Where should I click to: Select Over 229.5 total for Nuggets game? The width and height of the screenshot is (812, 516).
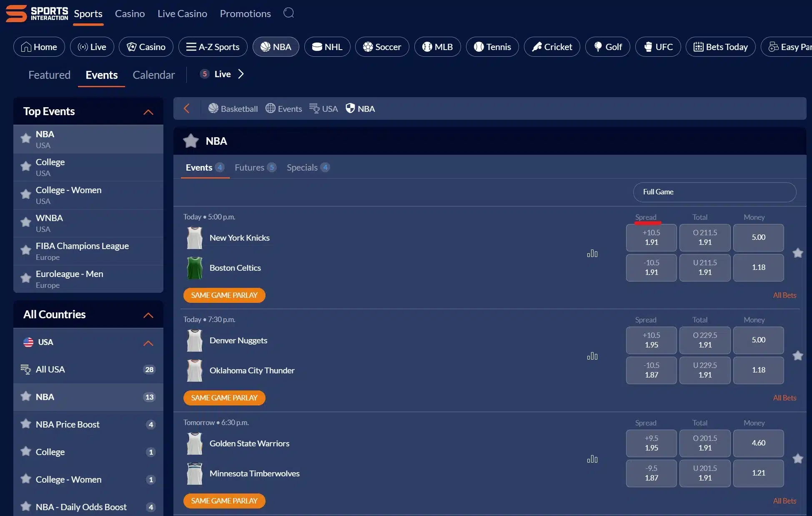click(x=705, y=340)
